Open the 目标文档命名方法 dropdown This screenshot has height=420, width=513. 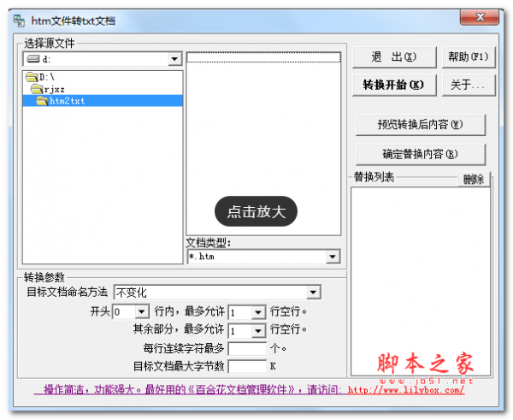[314, 292]
